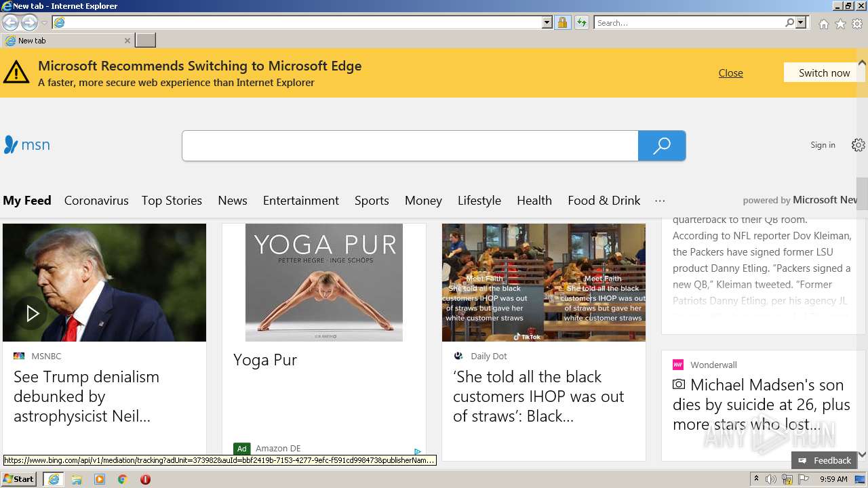The height and width of the screenshot is (488, 868).
Task: Show hidden system tray icons
Action: coord(756,479)
